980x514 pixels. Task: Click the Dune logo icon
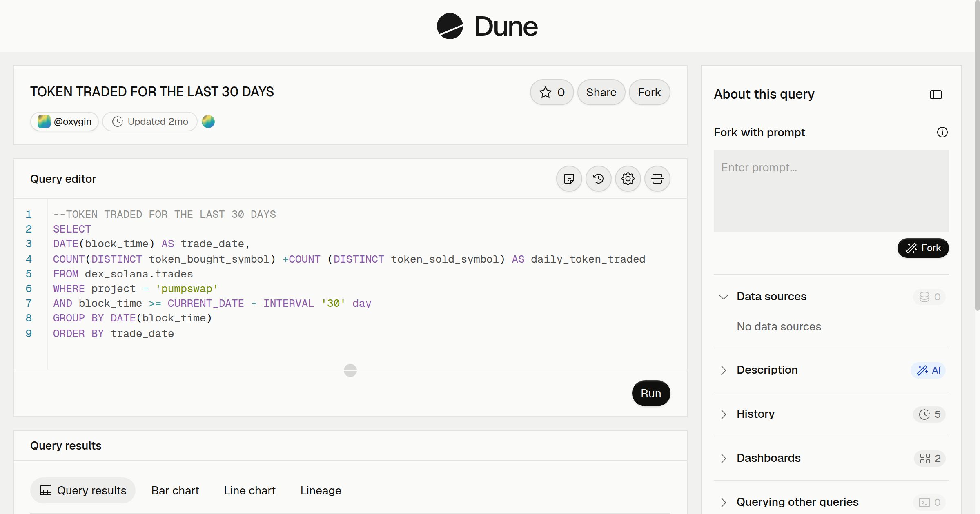[x=450, y=26]
